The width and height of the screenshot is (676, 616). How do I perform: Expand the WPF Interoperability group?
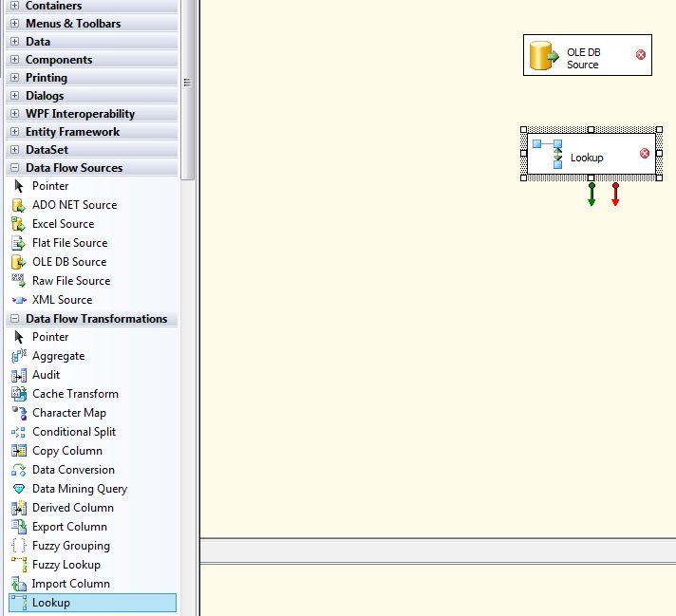point(14,113)
